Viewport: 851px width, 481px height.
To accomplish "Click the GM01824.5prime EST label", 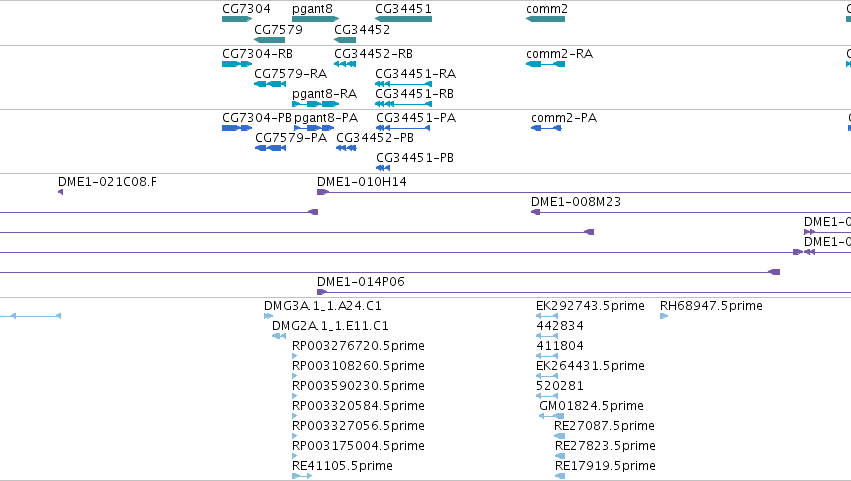I will tap(592, 406).
